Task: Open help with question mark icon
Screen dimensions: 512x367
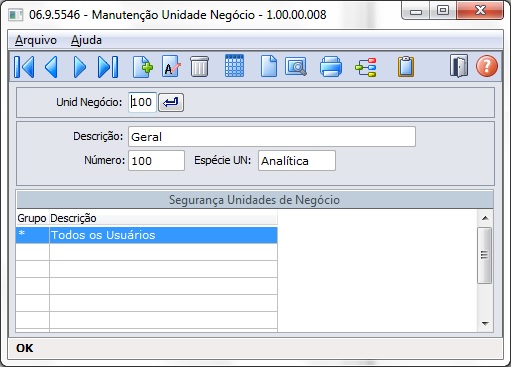Action: pos(487,66)
